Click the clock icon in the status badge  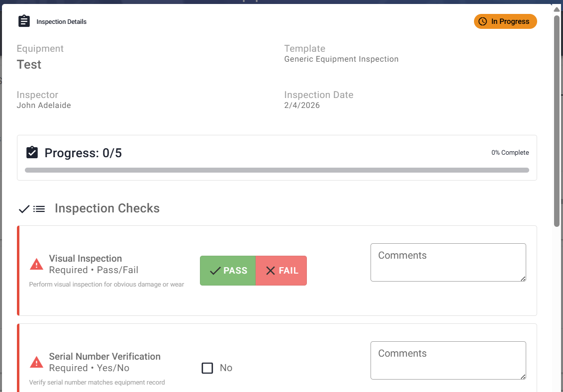point(482,21)
